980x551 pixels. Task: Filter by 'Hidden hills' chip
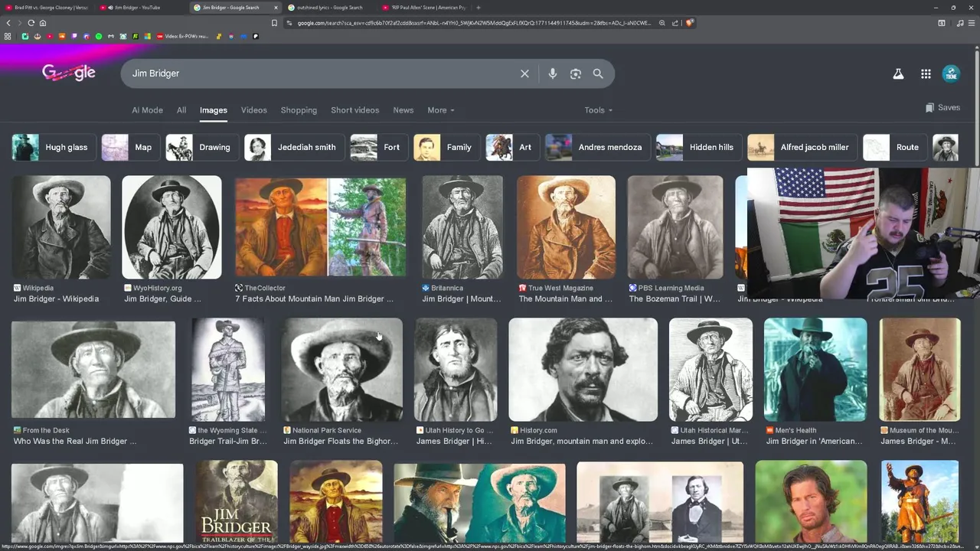click(x=697, y=147)
